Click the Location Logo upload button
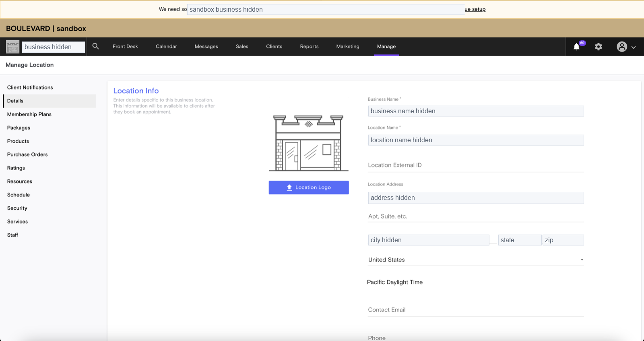Image resolution: width=644 pixels, height=341 pixels. coord(309,187)
